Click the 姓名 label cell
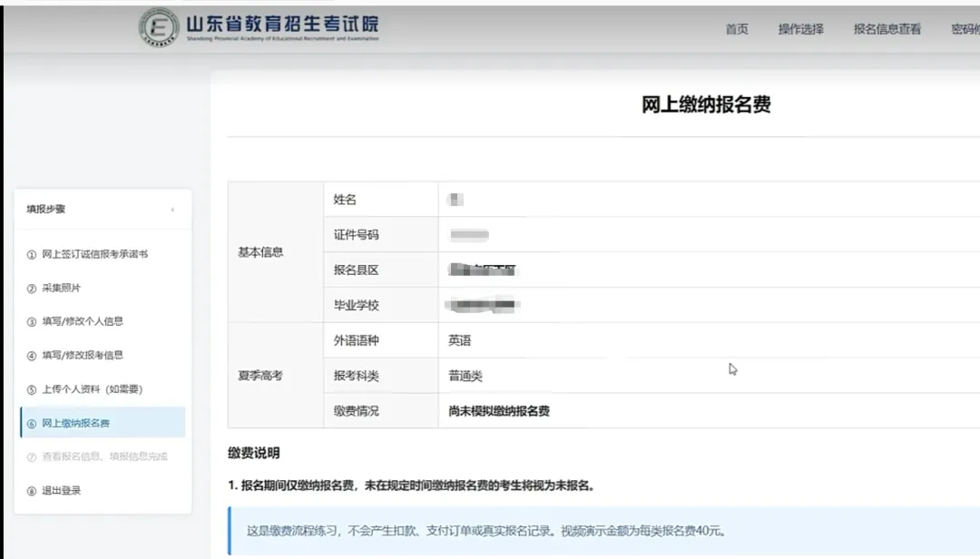This screenshot has width=980, height=559. [380, 200]
